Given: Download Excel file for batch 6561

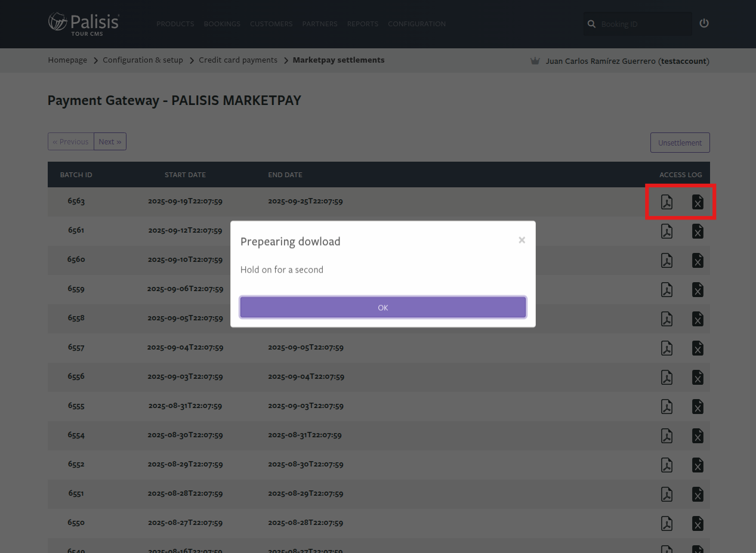Looking at the screenshot, I should (x=698, y=231).
